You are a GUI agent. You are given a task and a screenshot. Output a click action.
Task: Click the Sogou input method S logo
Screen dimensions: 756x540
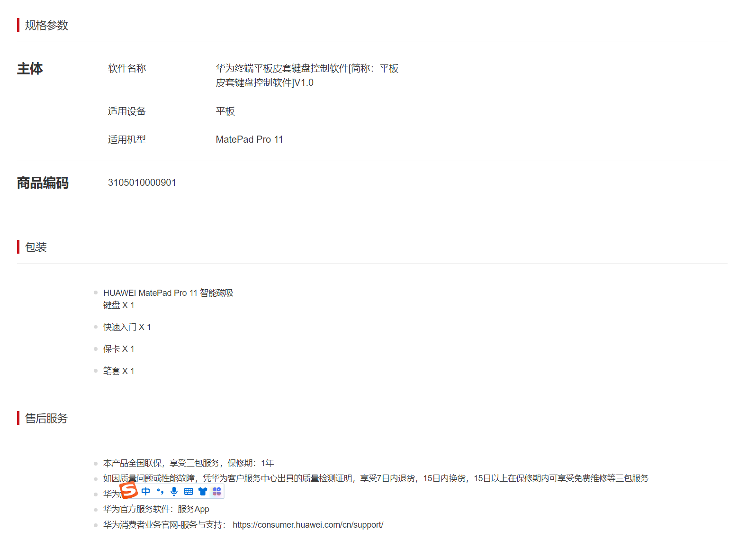[128, 490]
